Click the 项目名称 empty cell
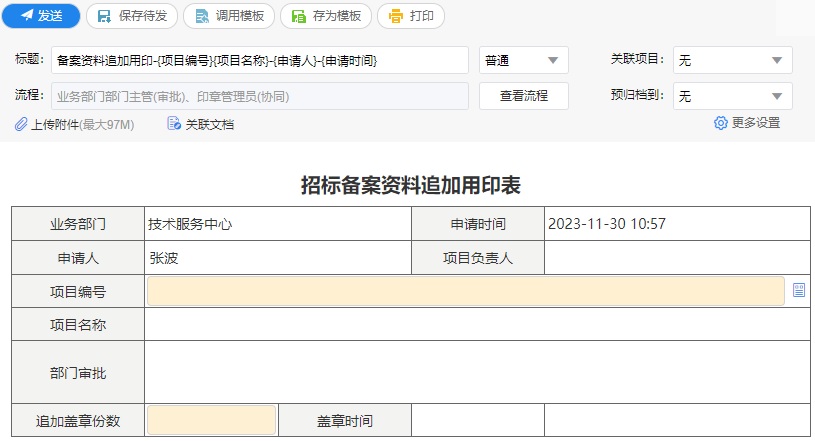 click(477, 325)
